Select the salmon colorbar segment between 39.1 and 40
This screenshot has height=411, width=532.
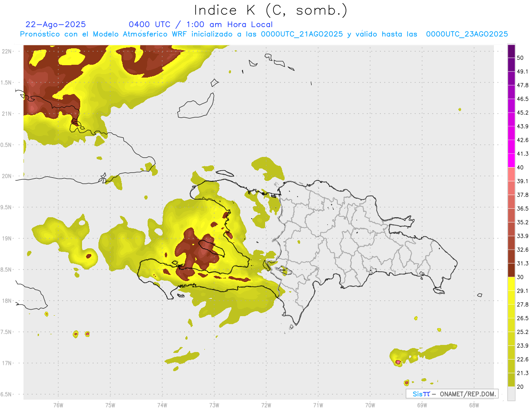point(511,174)
